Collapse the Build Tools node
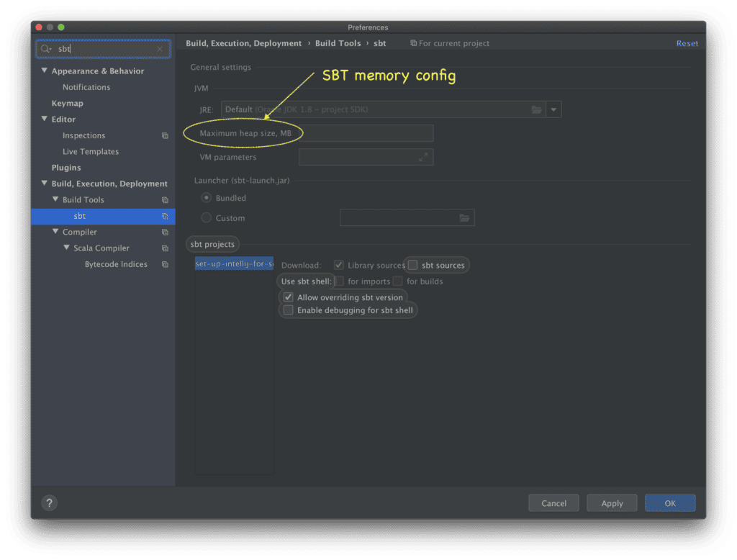The image size is (737, 560). point(55,199)
